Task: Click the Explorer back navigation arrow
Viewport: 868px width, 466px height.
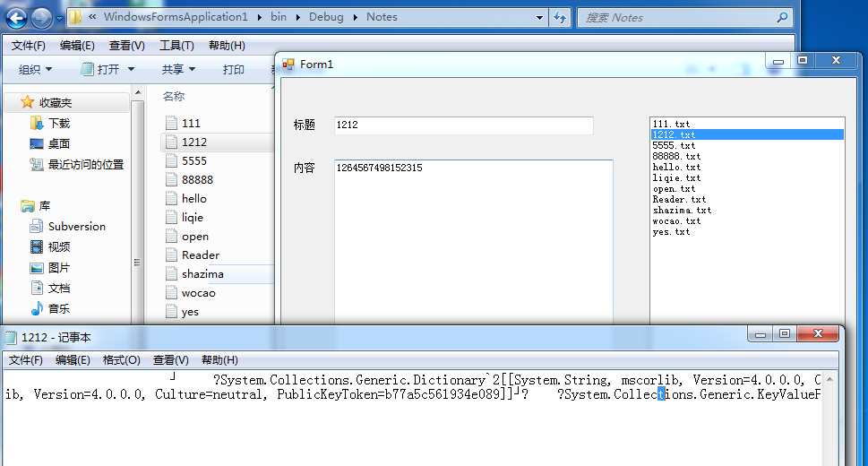Action: click(16, 18)
